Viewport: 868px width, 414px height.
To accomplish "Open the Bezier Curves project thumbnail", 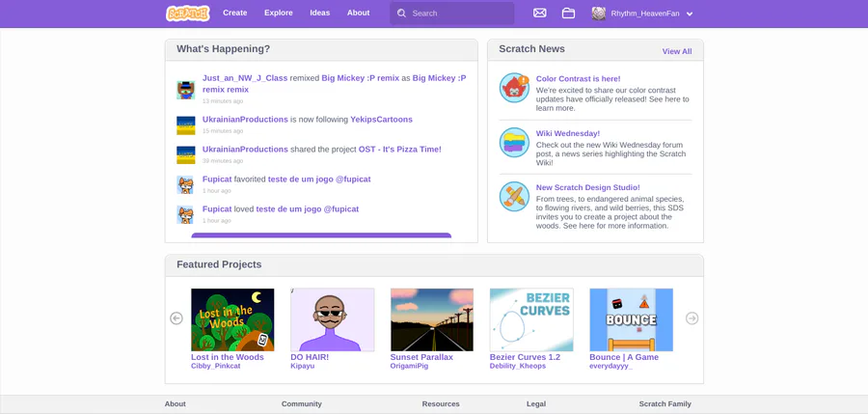I will 531,319.
